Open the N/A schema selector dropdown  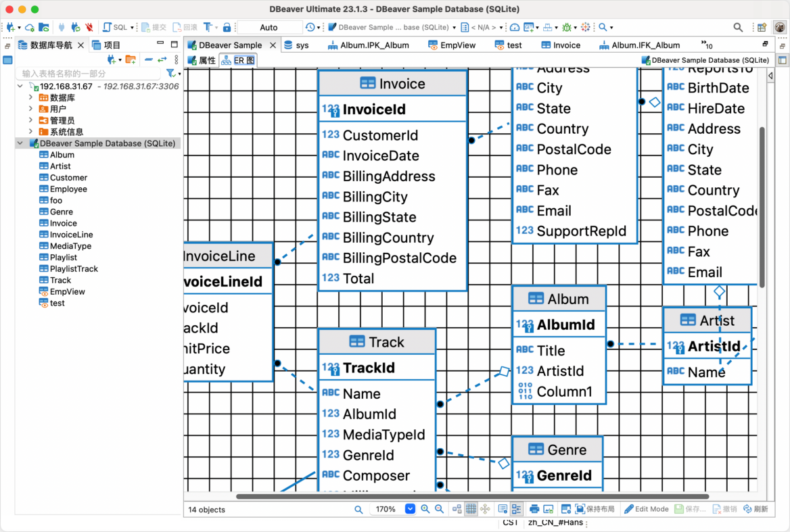coord(482,27)
